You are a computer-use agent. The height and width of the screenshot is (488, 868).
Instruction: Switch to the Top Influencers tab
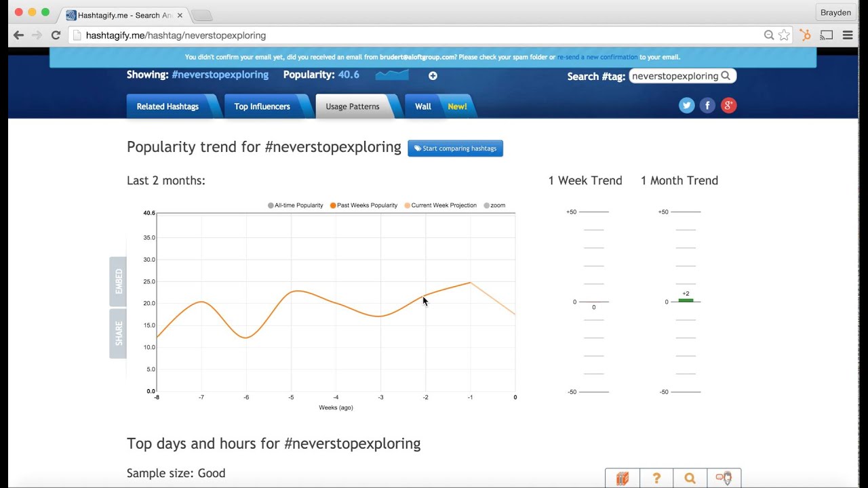262,106
